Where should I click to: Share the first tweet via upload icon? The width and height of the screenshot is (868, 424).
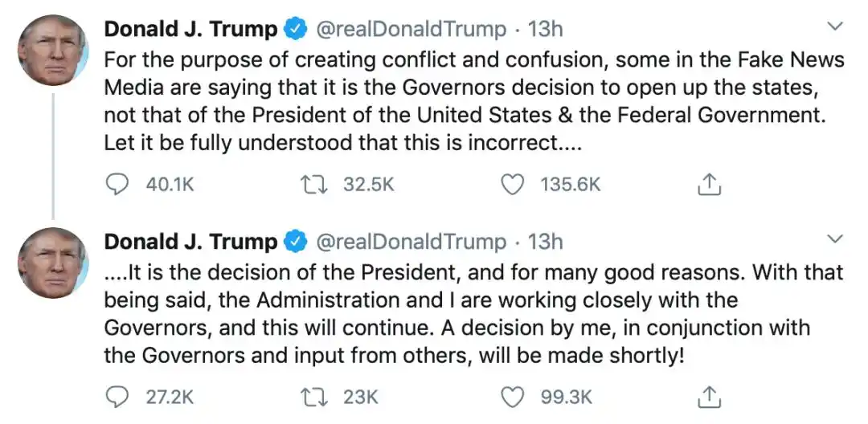click(x=708, y=185)
